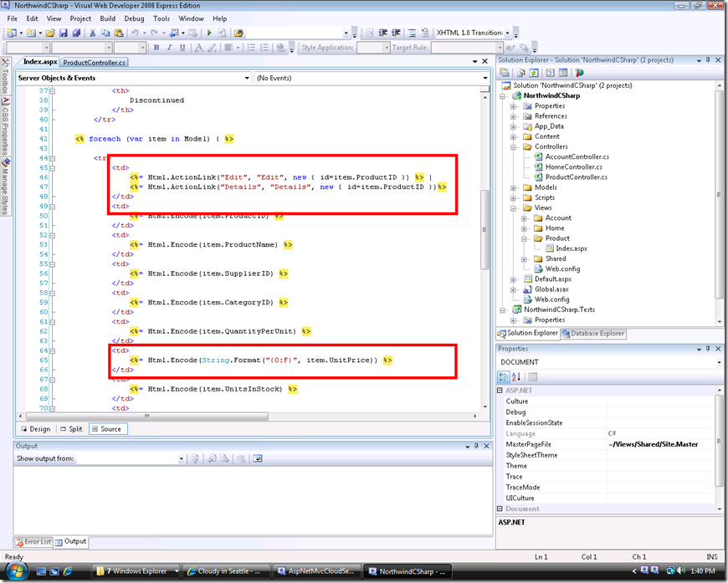This screenshot has width=728, height=583.
Task: Open the File menu
Action: [x=12, y=18]
